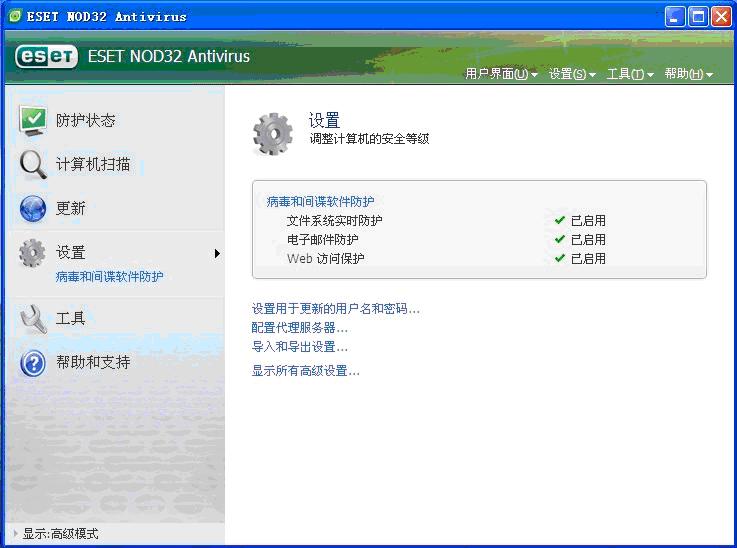
Task: Open the 设置(S) menu
Action: (x=572, y=74)
